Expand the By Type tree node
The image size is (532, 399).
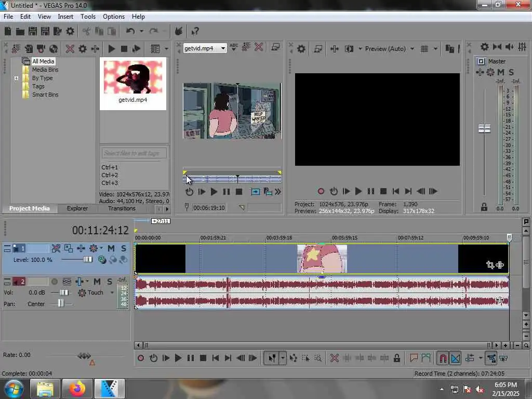point(16,78)
